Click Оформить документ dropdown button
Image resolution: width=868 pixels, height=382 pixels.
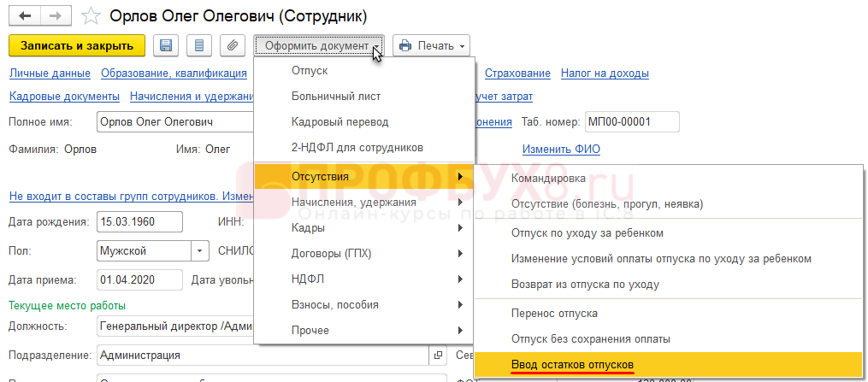[319, 45]
